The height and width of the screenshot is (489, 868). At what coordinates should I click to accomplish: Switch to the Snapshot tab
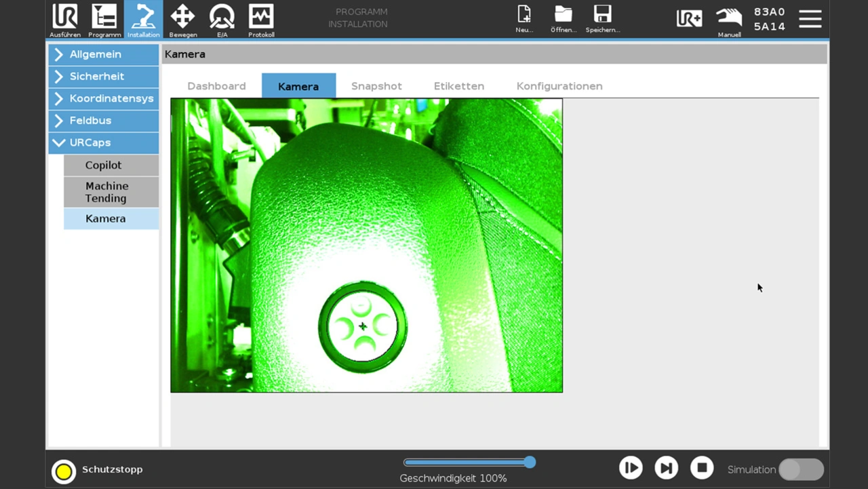pos(376,86)
